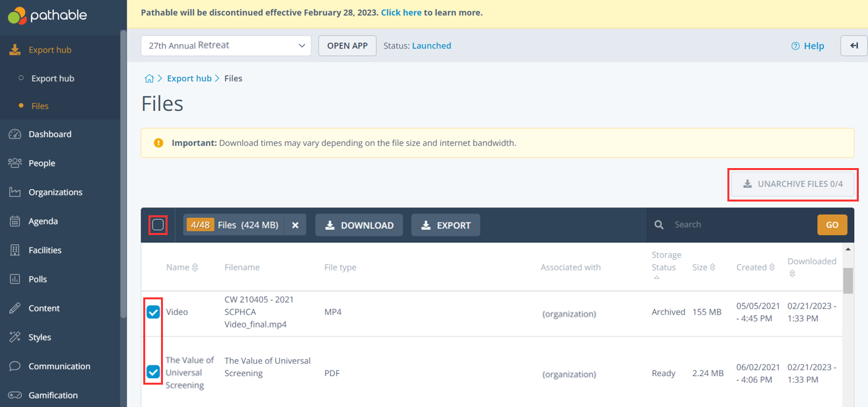Click the Content pencil icon

(15, 308)
